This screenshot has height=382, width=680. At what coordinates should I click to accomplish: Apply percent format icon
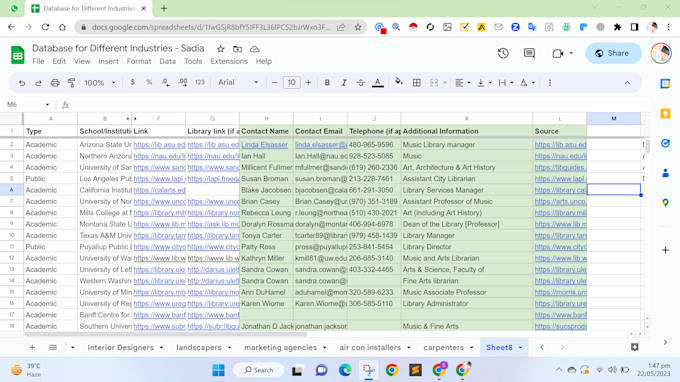tap(149, 82)
